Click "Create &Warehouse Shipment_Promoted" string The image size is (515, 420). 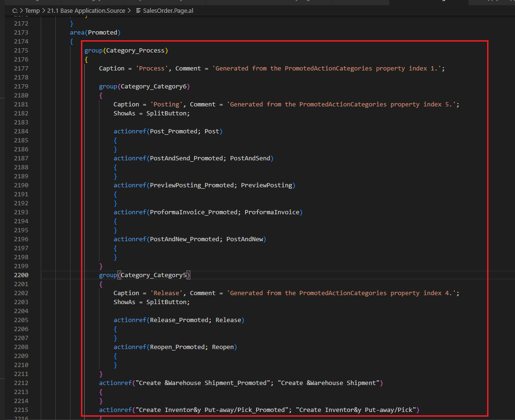tap(202, 383)
